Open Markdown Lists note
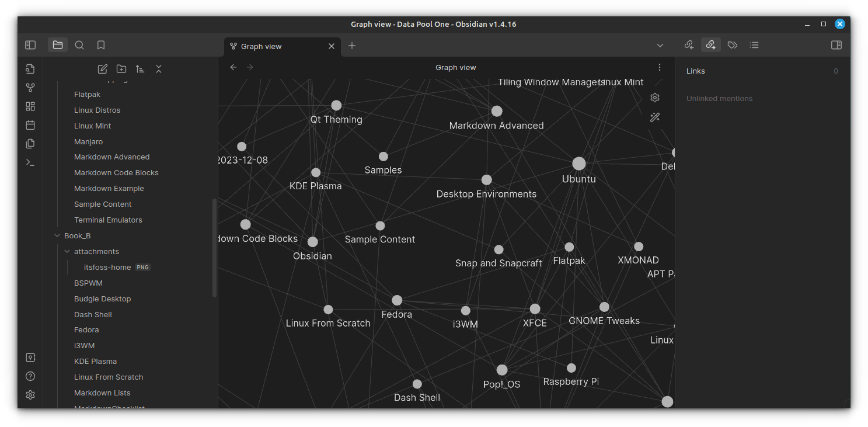The width and height of the screenshot is (868, 427). pos(102,393)
